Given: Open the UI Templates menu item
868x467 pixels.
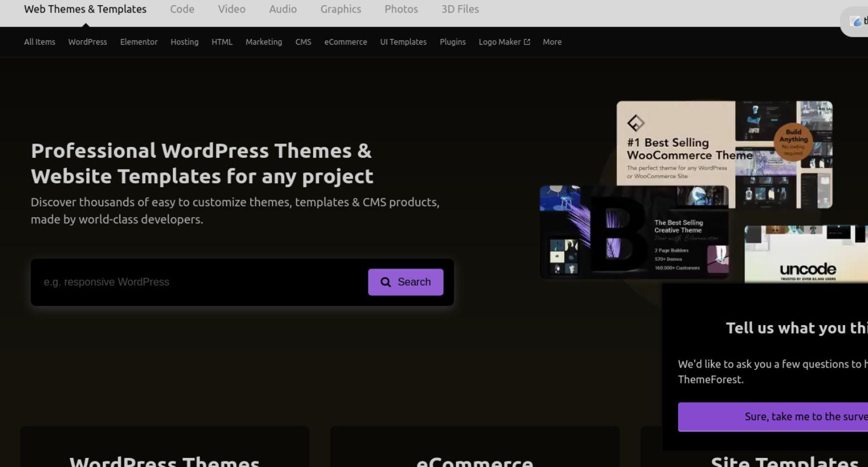Looking at the screenshot, I should pyautogui.click(x=403, y=42).
